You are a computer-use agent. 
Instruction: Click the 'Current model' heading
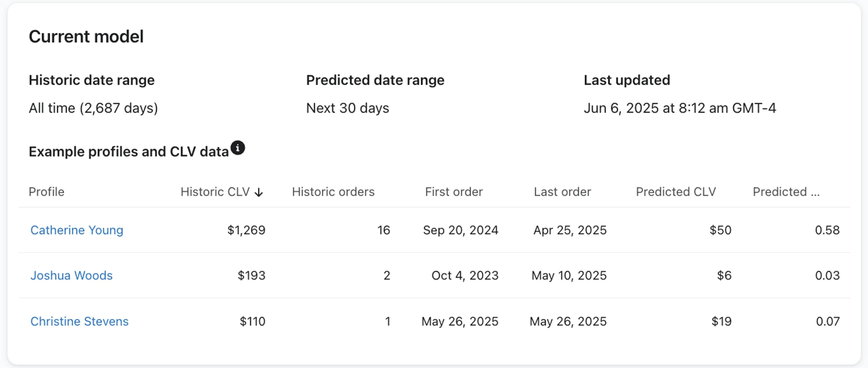tap(86, 36)
